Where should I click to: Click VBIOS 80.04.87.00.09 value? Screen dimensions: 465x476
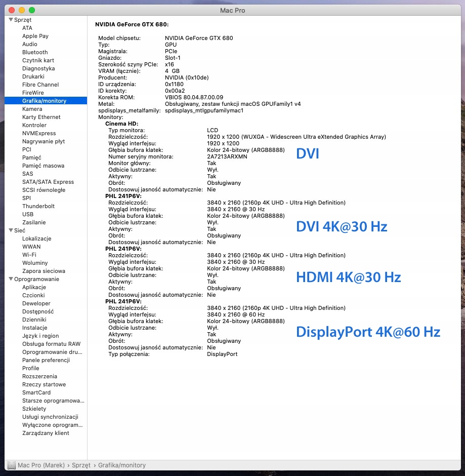click(x=194, y=97)
